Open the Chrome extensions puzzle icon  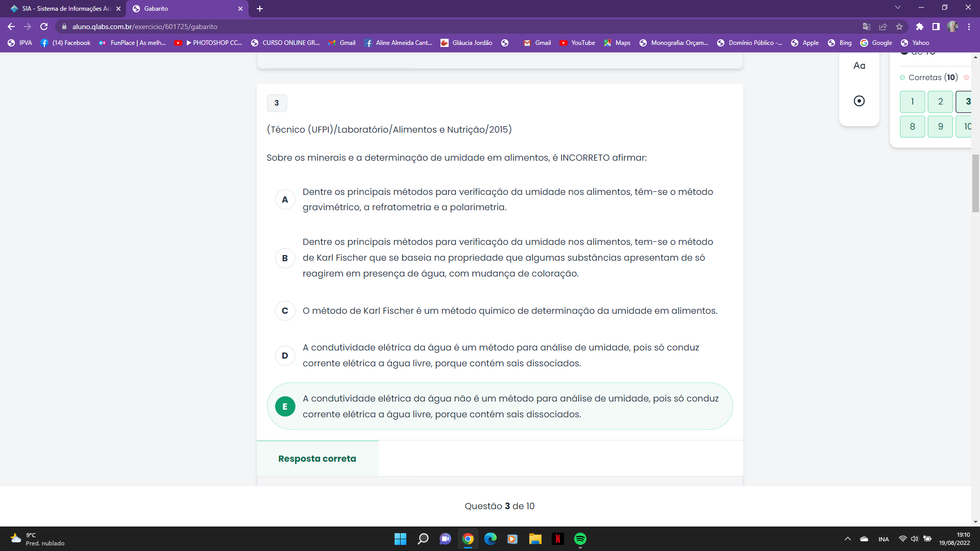[919, 27]
